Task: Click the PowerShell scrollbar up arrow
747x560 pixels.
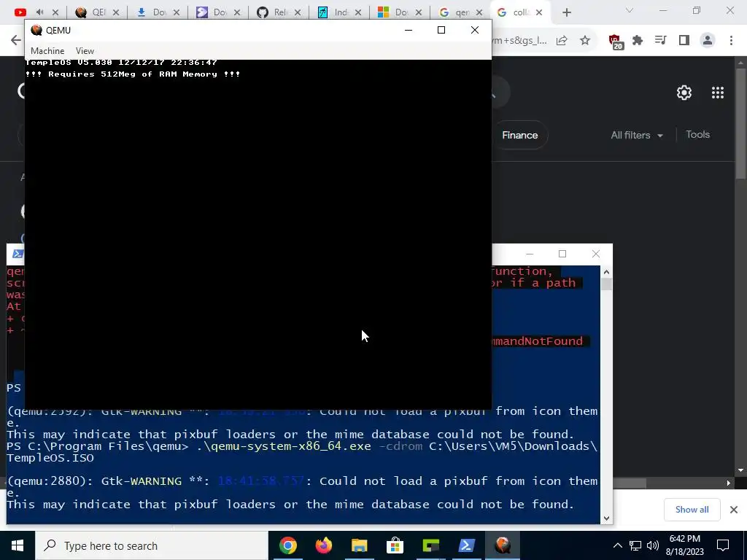Action: pos(606,272)
